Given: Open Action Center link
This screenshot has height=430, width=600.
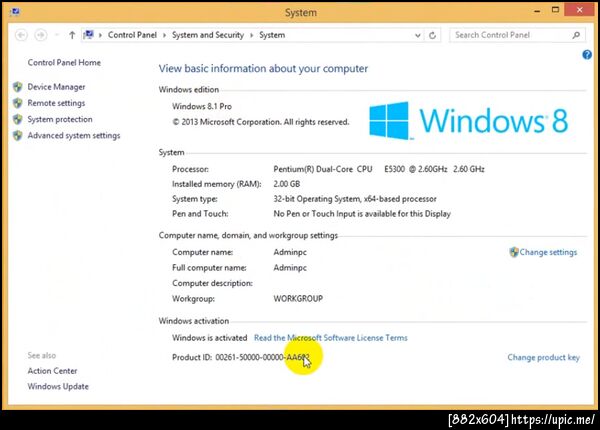Looking at the screenshot, I should (x=52, y=371).
